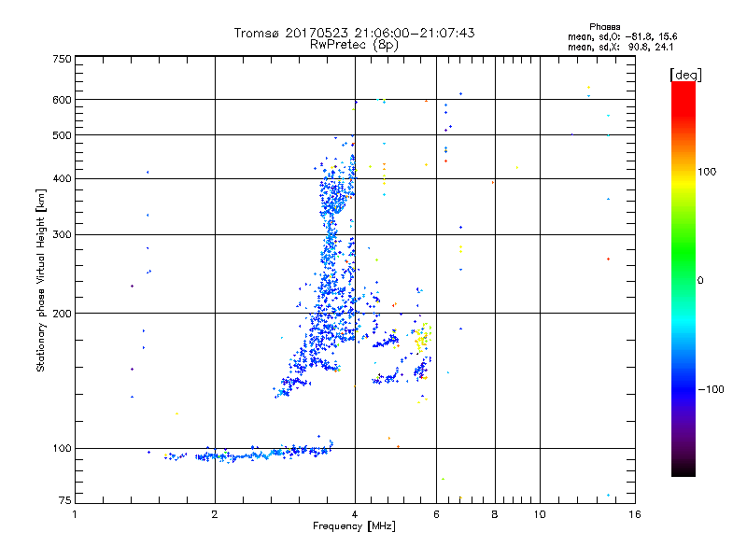This screenshot has height=560, width=747.
Task: Click the '200' tick on height axis
Action: click(x=62, y=314)
